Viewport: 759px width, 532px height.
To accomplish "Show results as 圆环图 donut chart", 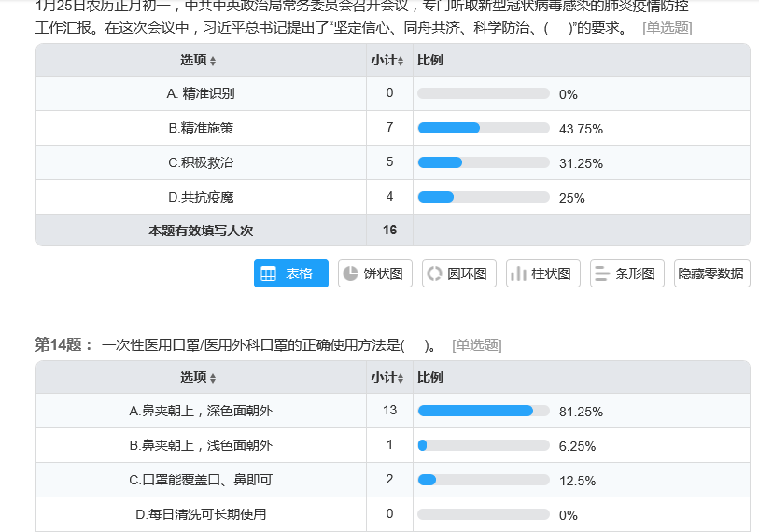I will (x=459, y=273).
